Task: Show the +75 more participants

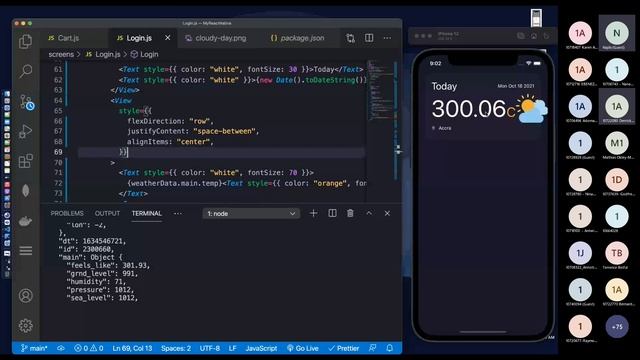Action: 617,327
